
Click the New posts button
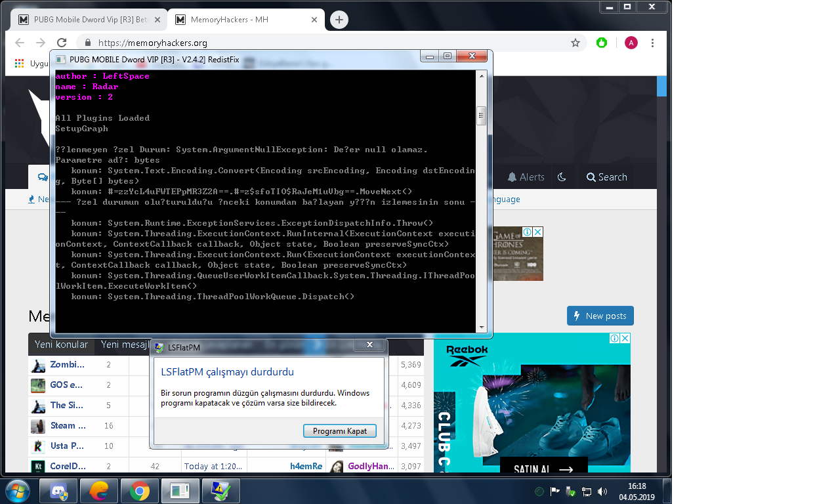[x=600, y=316]
